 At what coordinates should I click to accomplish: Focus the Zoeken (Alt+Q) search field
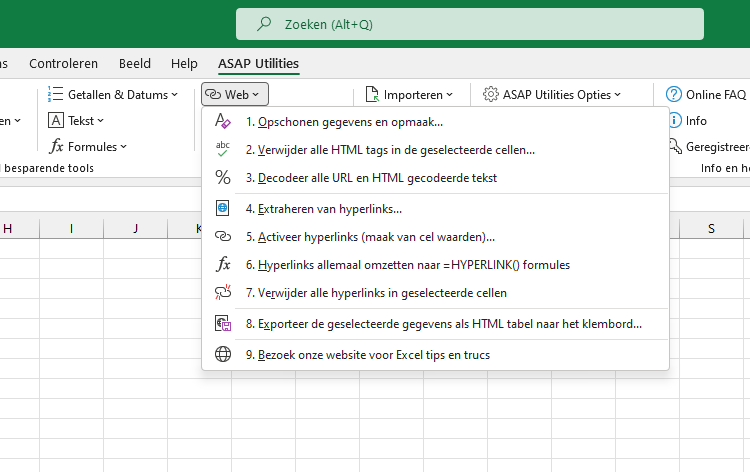(470, 24)
